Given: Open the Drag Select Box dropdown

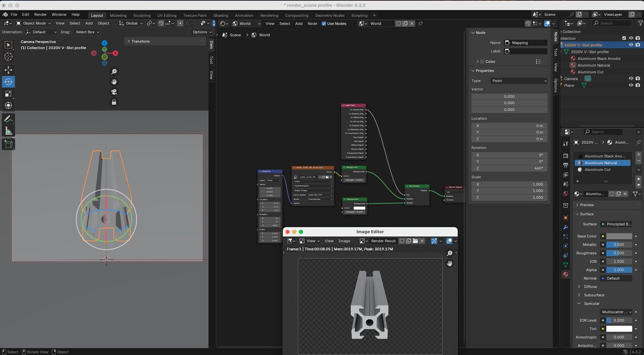Looking at the screenshot, I should tap(87, 32).
